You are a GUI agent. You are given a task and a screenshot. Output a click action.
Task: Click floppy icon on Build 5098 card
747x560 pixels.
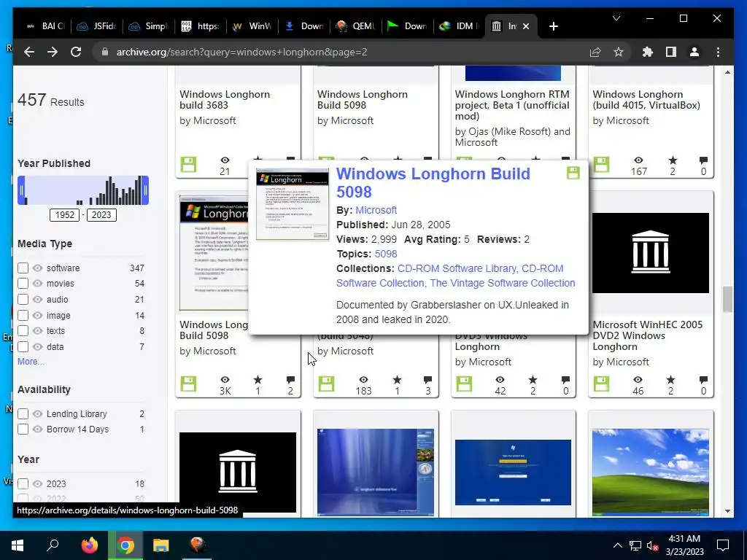pos(189,384)
